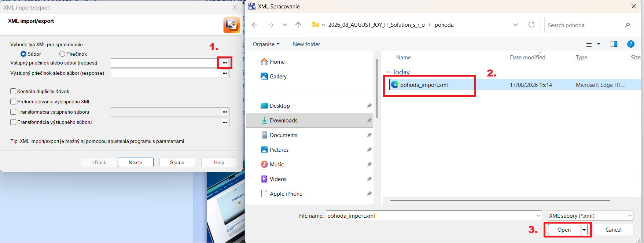The width and height of the screenshot is (644, 243).
Task: Enable Kontrola duplicity dávok checkbox
Action: [x=13, y=91]
